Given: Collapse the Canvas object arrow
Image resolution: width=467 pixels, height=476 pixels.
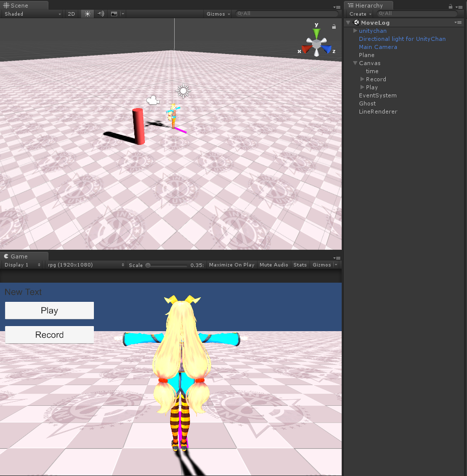Looking at the screenshot, I should point(355,63).
